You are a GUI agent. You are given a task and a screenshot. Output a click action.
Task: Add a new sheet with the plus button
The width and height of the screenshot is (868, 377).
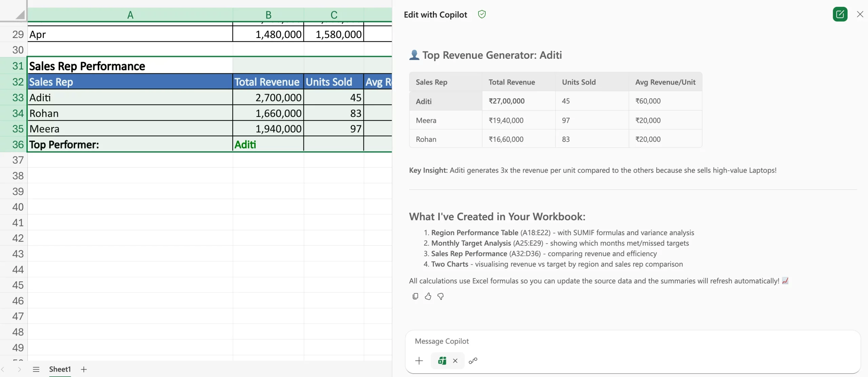(84, 369)
